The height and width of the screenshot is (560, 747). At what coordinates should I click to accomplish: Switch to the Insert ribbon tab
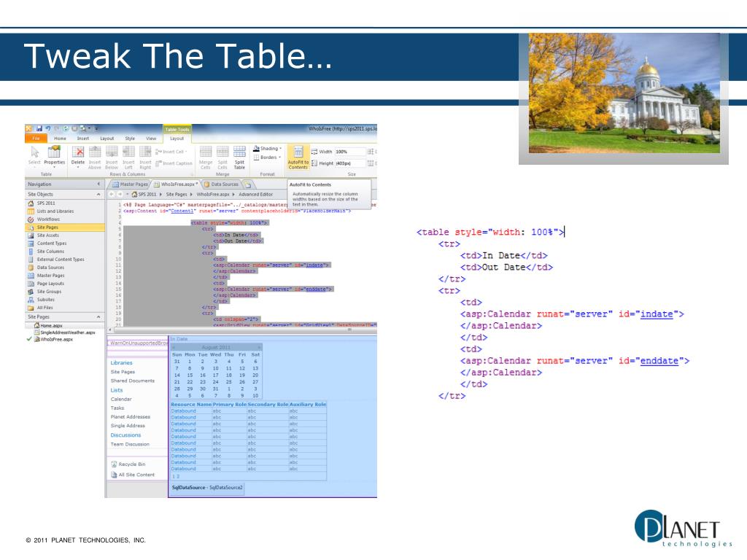[x=83, y=139]
